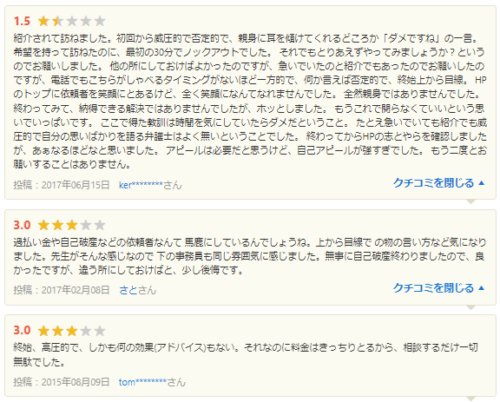Screen dimensions: 500x402
Task: Click the review text starting 終始、高圧的で
Action: [246, 354]
